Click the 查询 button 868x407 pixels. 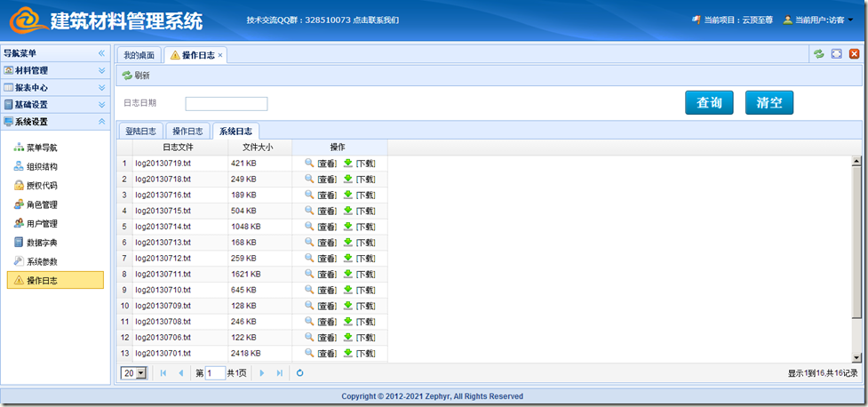[x=709, y=103]
